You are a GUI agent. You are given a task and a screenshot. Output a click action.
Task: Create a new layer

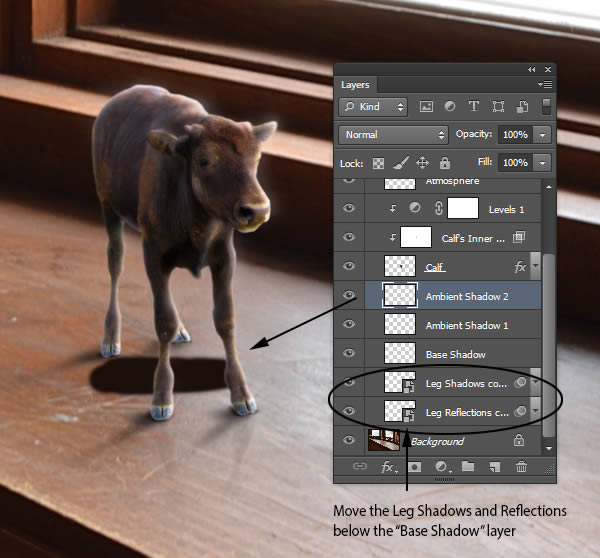(495, 467)
